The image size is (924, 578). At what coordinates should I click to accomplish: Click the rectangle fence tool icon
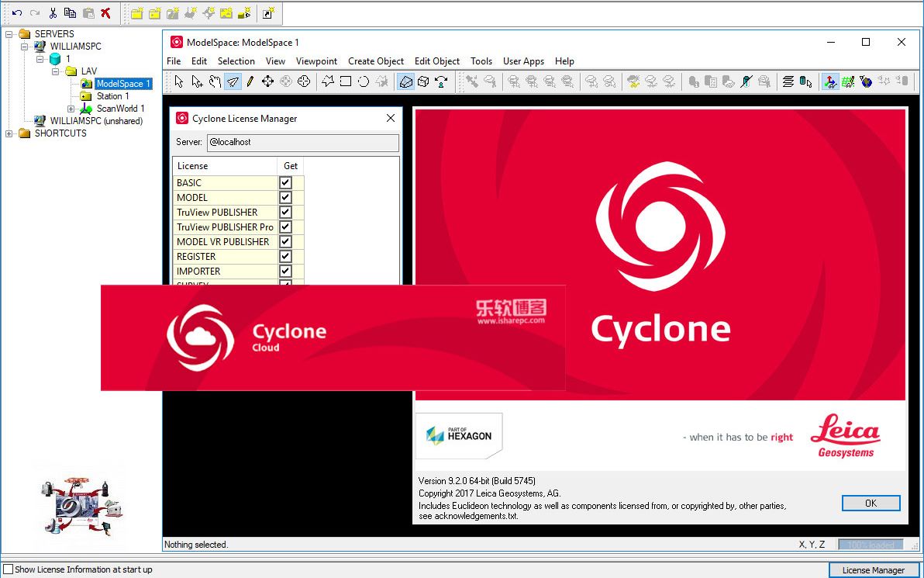(x=346, y=81)
